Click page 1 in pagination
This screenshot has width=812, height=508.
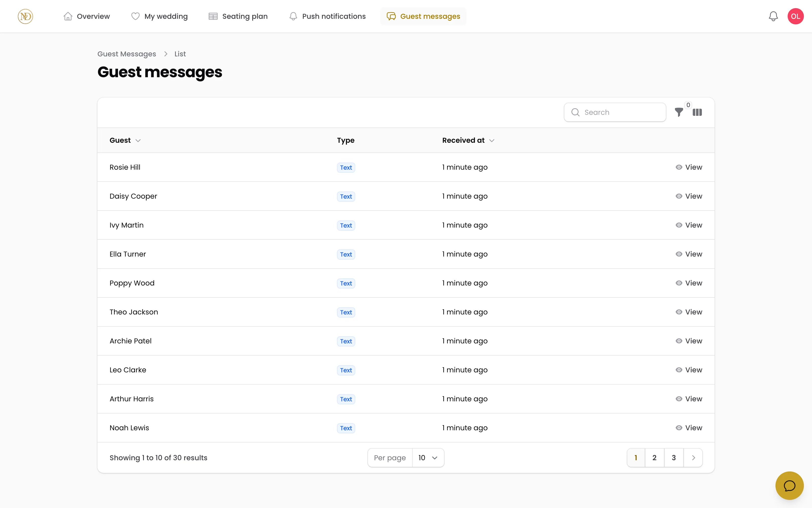[636, 458]
